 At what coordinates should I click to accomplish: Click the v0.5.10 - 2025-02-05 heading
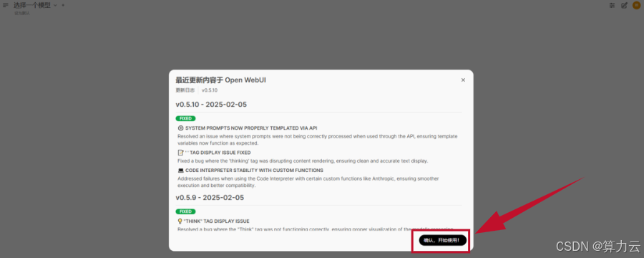point(211,105)
